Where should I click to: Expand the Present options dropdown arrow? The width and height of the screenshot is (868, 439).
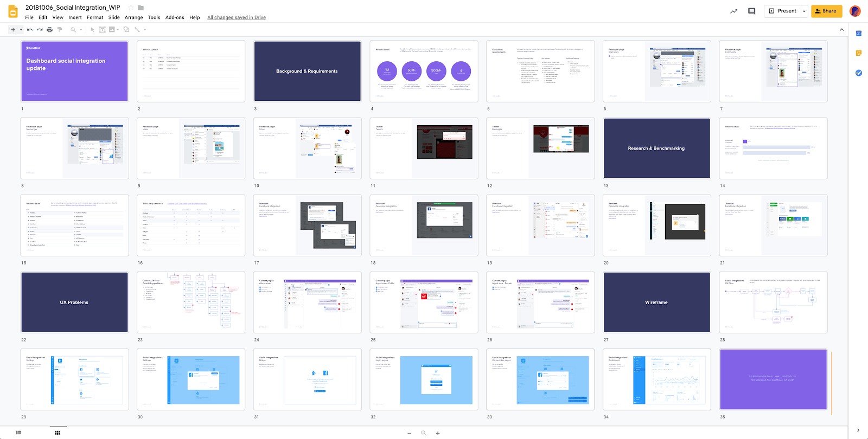[x=804, y=11]
